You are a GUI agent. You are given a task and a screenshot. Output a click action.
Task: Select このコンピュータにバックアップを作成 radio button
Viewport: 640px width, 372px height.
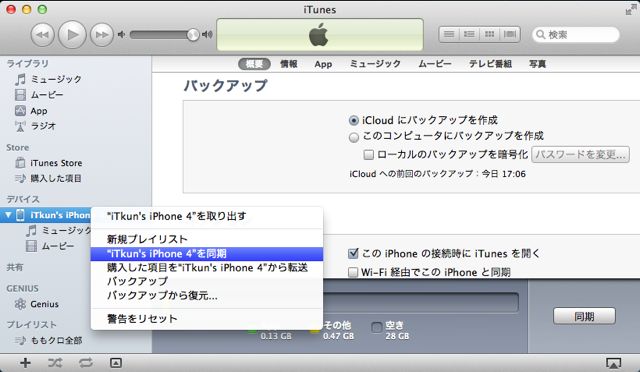[x=353, y=137]
